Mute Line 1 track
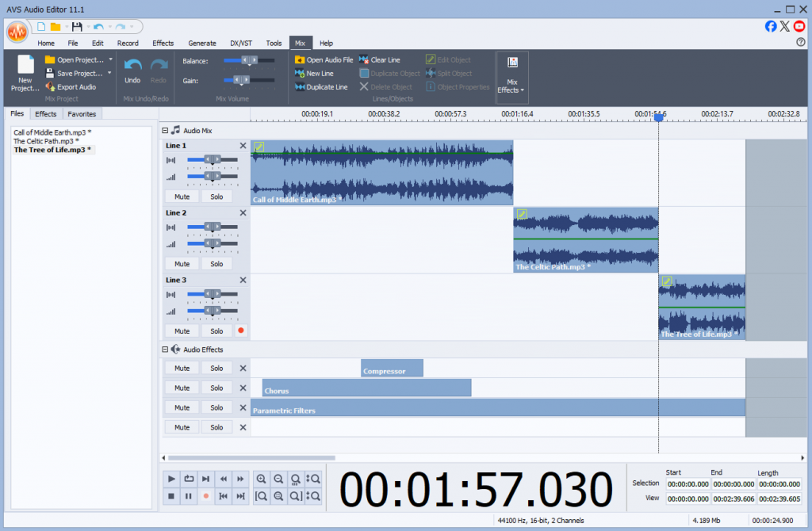 pos(182,197)
